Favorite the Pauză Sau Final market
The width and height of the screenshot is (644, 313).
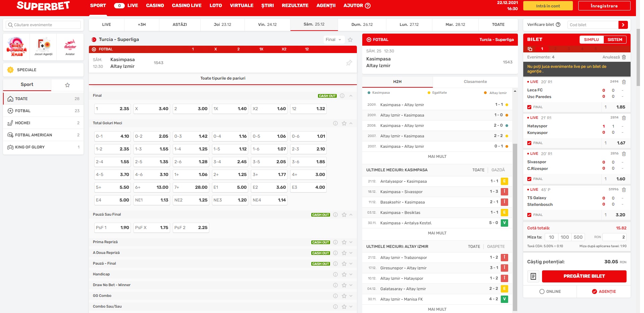(x=344, y=215)
